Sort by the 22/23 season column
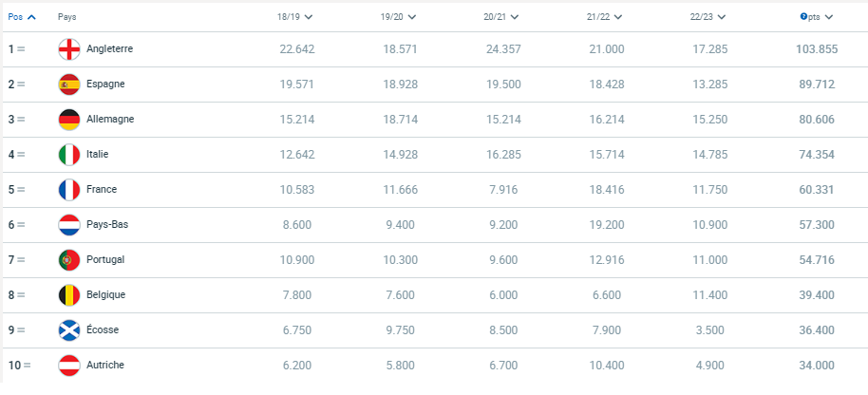Viewport: 868px width, 395px height. (x=708, y=17)
